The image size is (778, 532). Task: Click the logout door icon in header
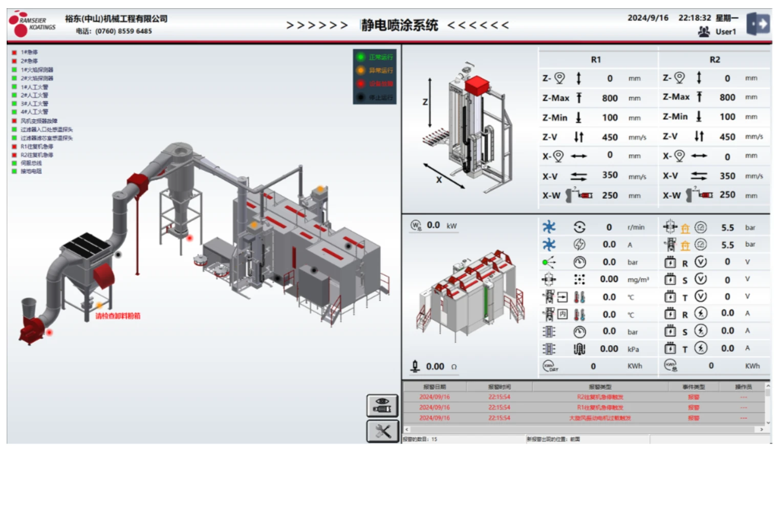[758, 24]
